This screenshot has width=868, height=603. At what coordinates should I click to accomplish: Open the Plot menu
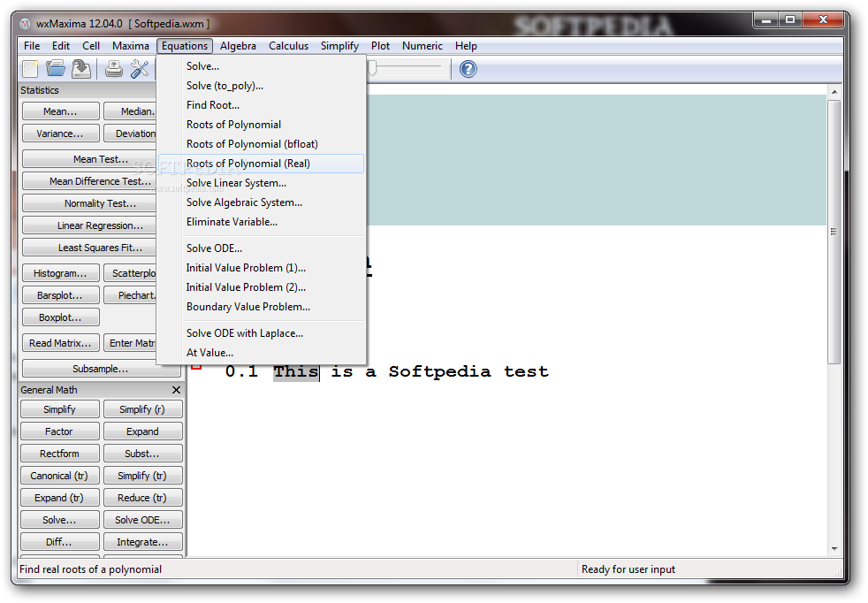pyautogui.click(x=380, y=46)
